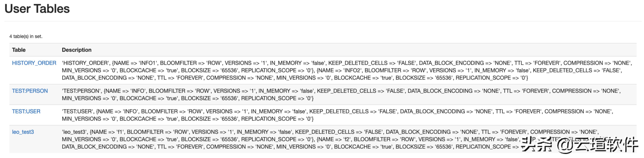Click the leo_test3 row description cell
The height and width of the screenshot is (158, 644).
point(290,139)
